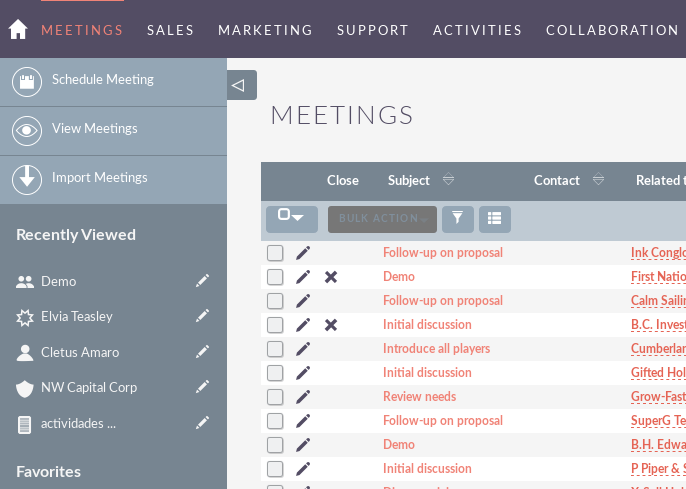
Task: Click the Schedule Meeting calendar icon
Action: pos(27,82)
